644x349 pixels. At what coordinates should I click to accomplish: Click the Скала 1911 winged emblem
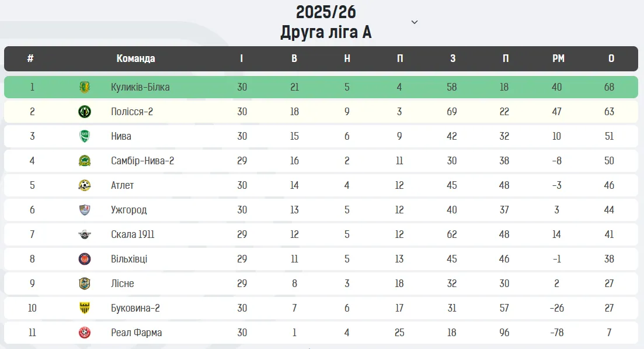pyautogui.click(x=85, y=234)
